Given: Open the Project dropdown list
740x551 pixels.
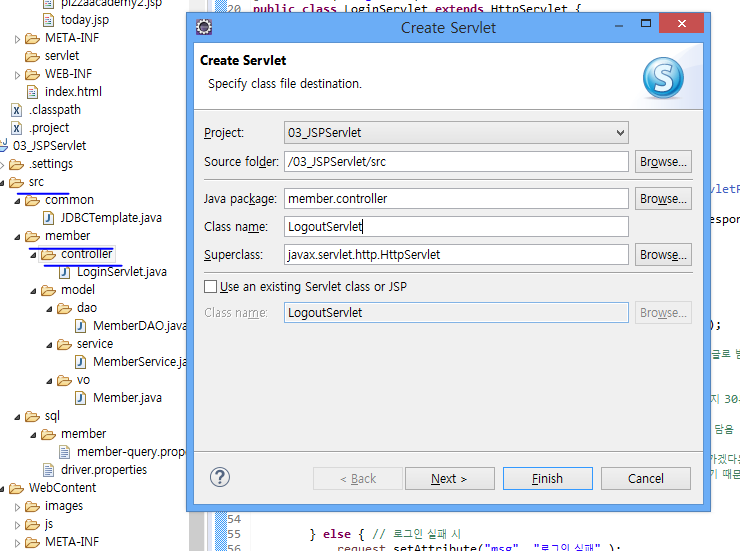Looking at the screenshot, I should (x=620, y=133).
